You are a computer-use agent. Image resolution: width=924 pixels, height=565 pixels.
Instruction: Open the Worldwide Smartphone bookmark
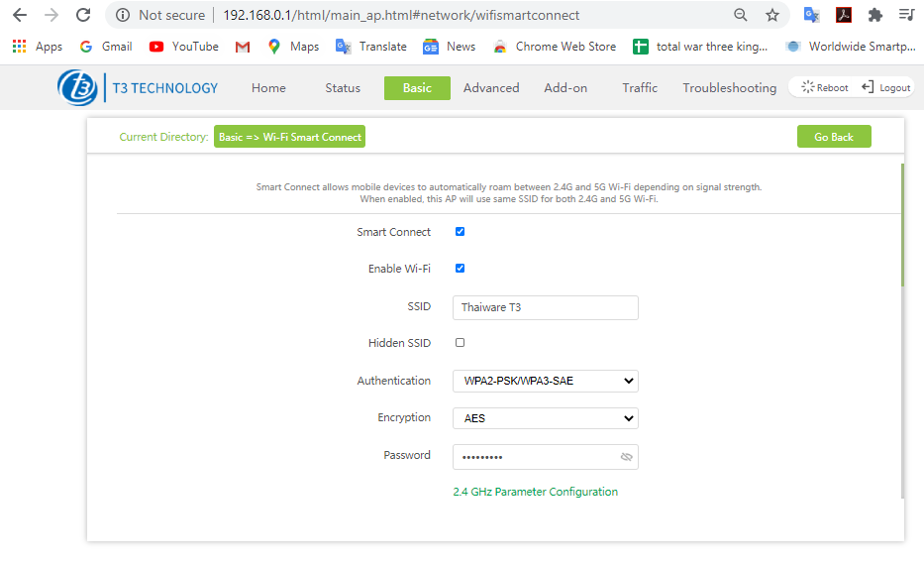coord(851,47)
